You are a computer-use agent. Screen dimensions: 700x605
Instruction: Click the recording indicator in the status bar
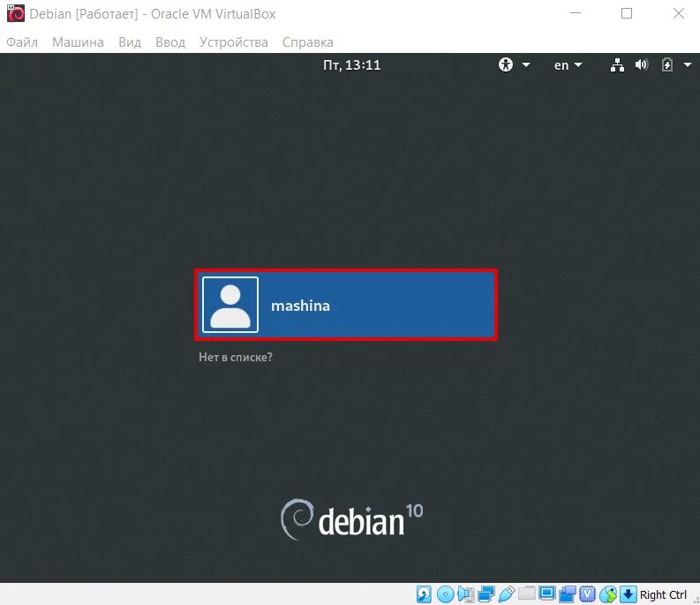point(567,594)
